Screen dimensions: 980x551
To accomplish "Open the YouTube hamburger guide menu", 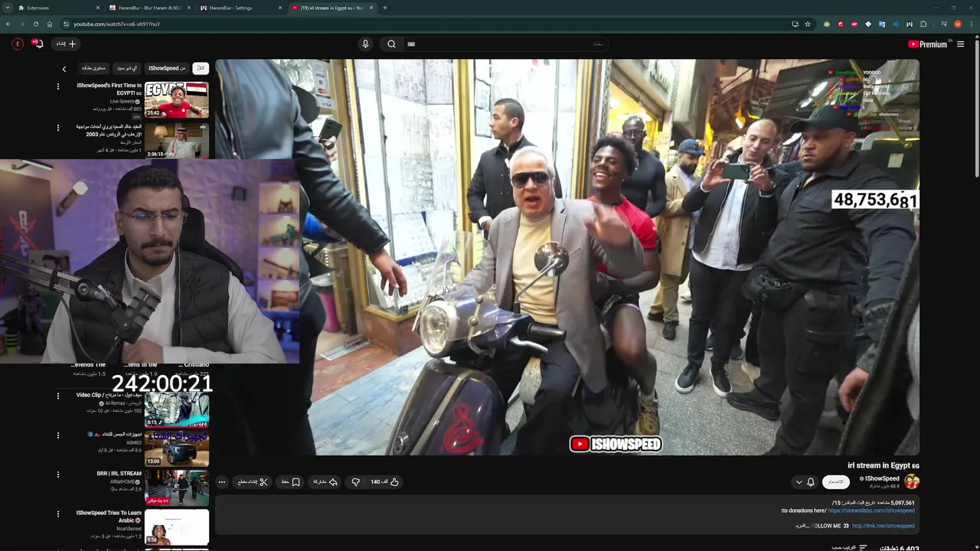I will pyautogui.click(x=960, y=44).
